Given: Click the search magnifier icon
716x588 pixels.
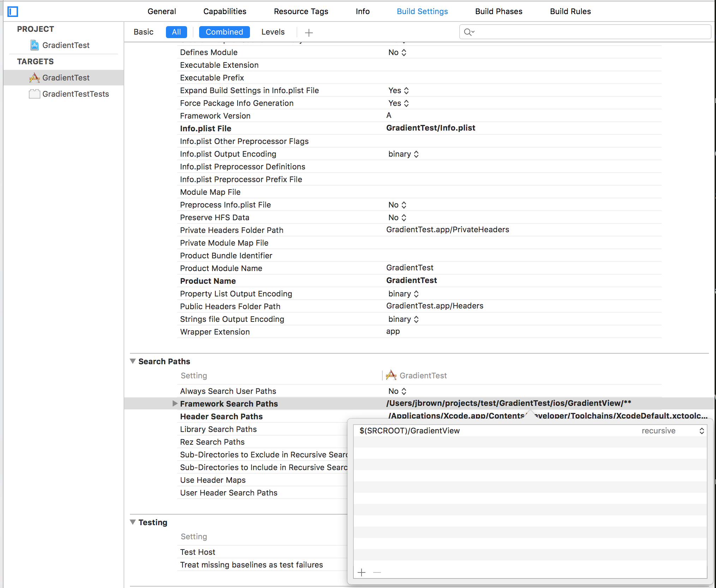Looking at the screenshot, I should 469,32.
